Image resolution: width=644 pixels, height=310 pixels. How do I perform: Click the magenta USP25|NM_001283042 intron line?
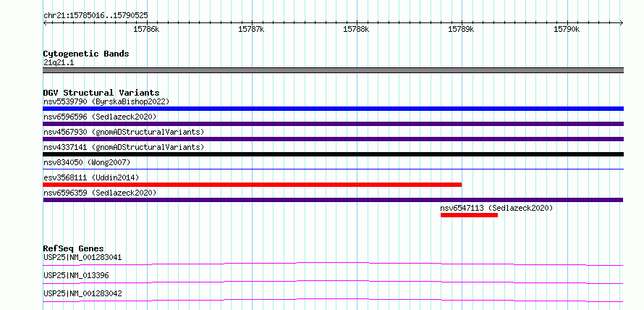[333, 300]
